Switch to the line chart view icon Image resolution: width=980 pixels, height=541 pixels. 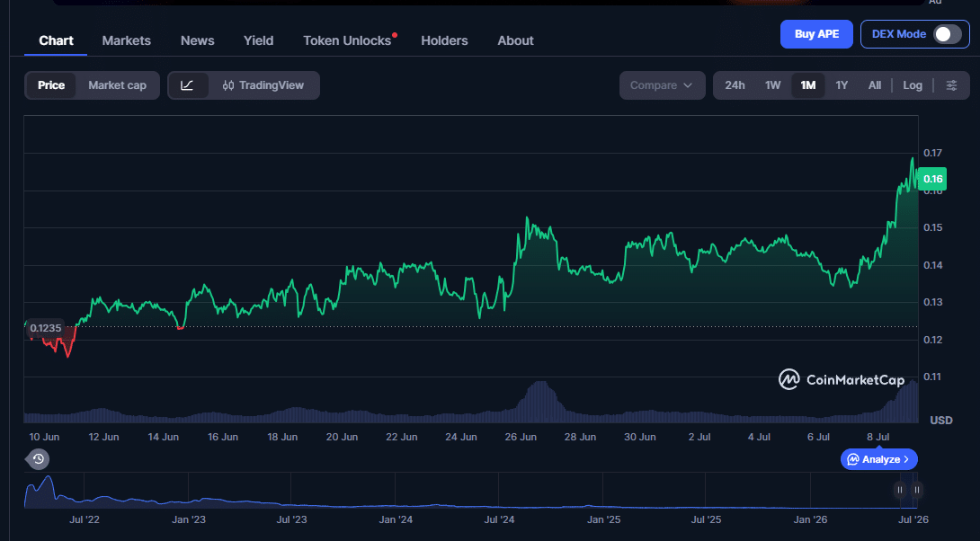187,85
